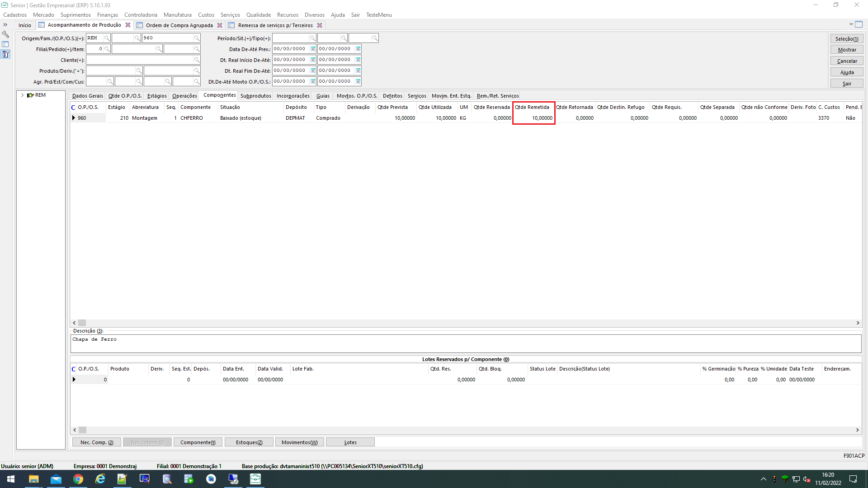Open the tab list dropdown arrow at top right

point(851,24)
